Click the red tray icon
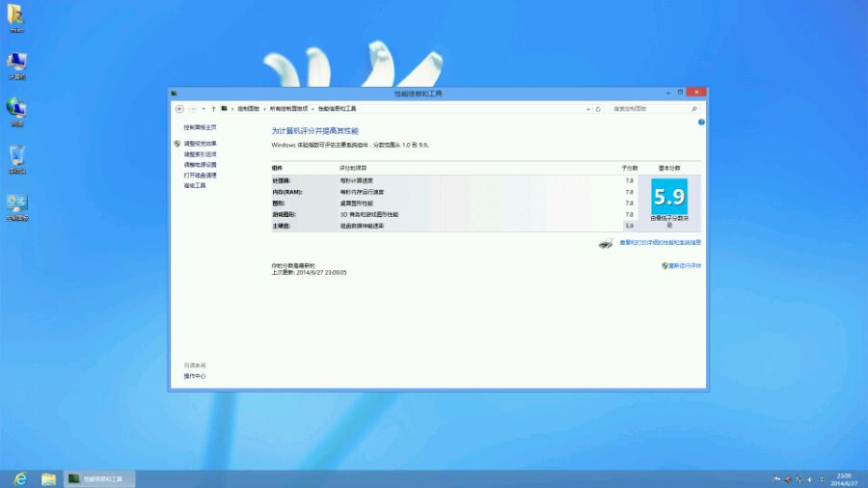Viewport: 868px width, 488px height. click(x=788, y=479)
